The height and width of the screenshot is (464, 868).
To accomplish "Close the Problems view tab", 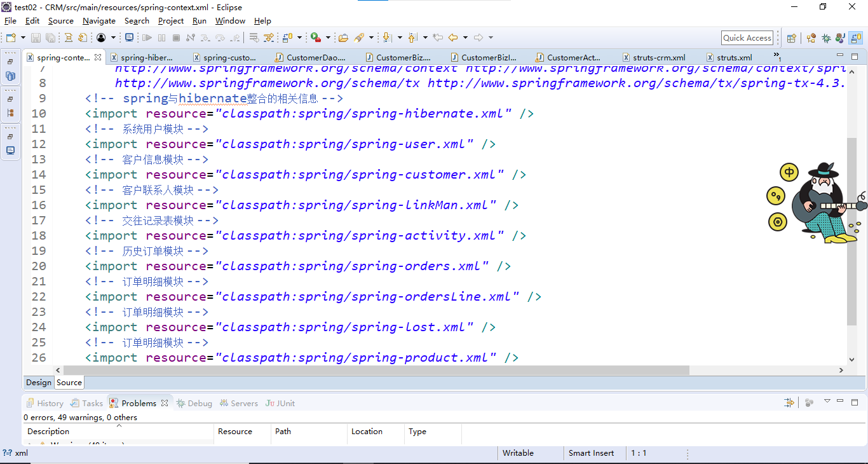I will pos(164,403).
